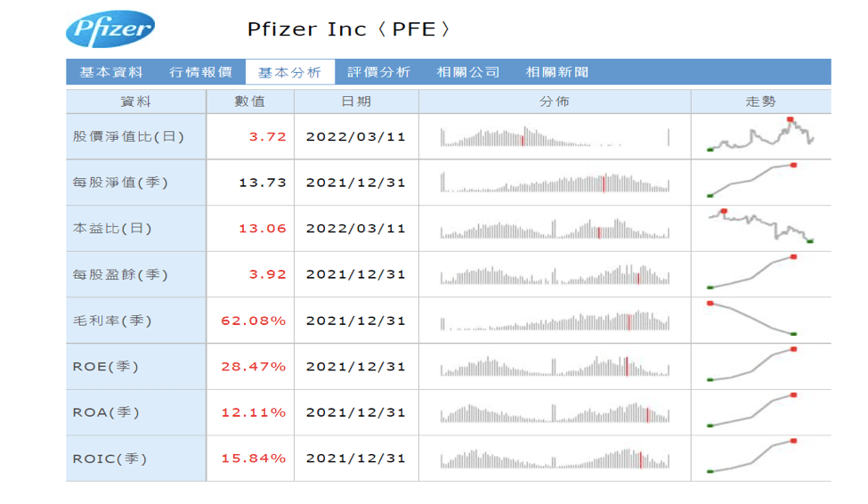This screenshot has height=504, width=868.
Task: Click the 本益比(日) row label
Action: coord(112,229)
